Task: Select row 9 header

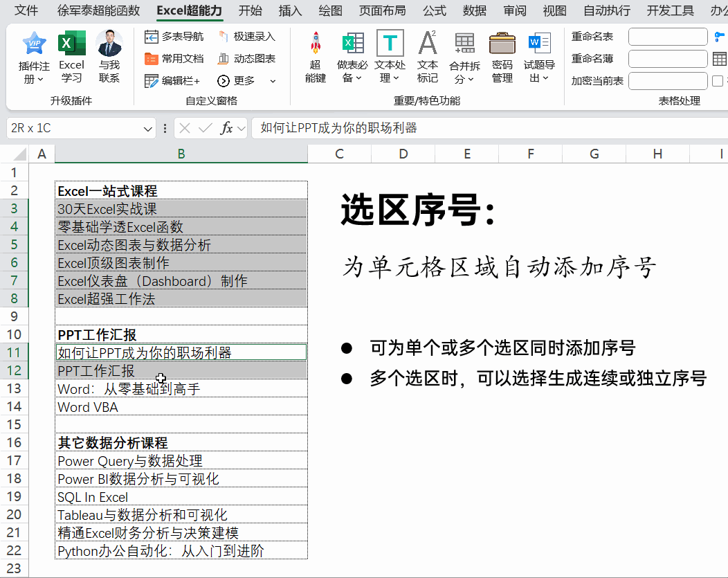Action: [x=14, y=316]
